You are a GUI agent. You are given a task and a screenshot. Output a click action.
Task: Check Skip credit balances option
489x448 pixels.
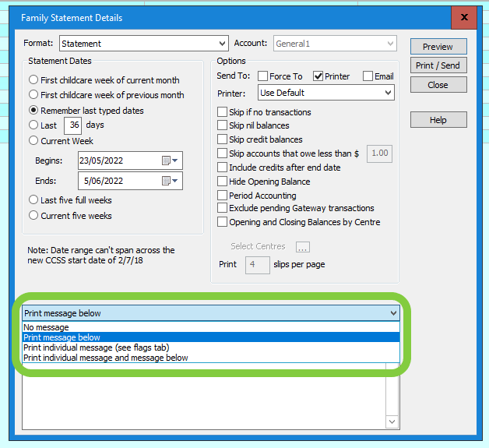(x=222, y=139)
